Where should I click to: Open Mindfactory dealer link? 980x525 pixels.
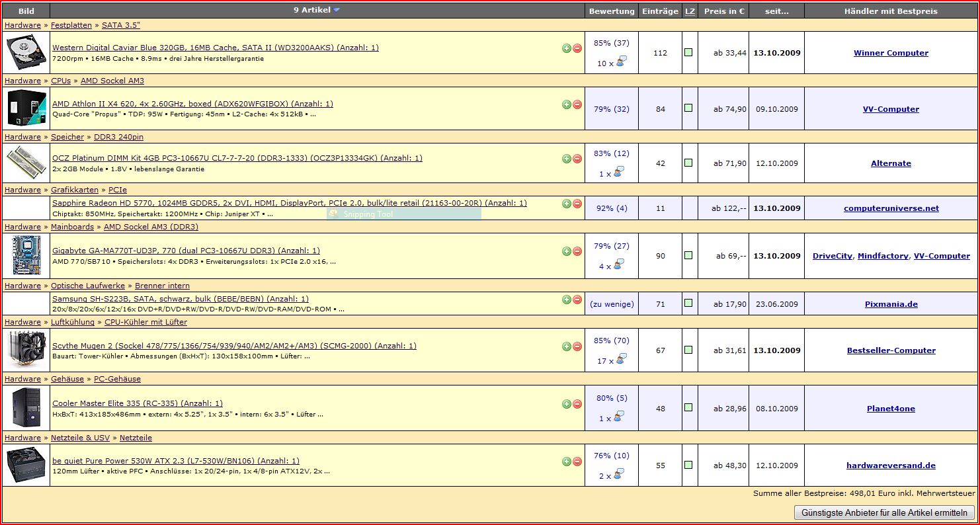point(883,256)
